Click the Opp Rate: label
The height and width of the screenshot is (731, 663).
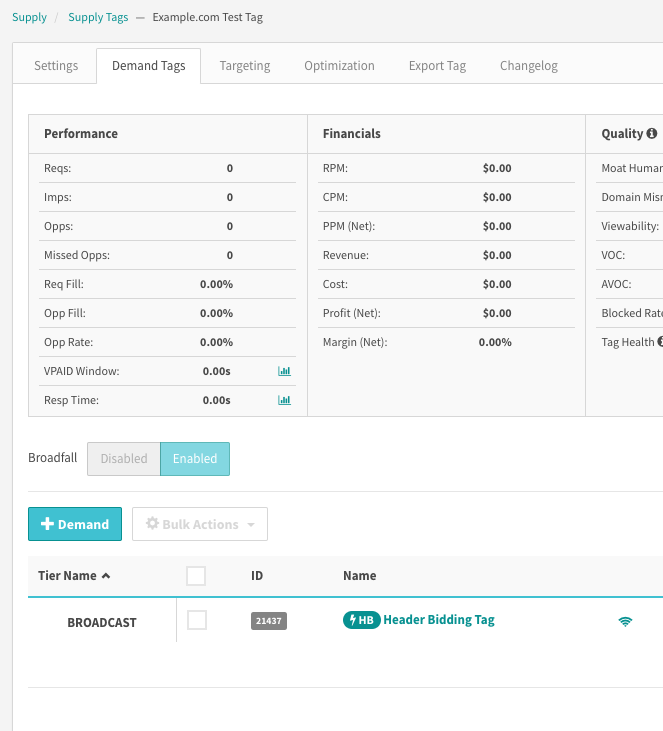tap(69, 342)
